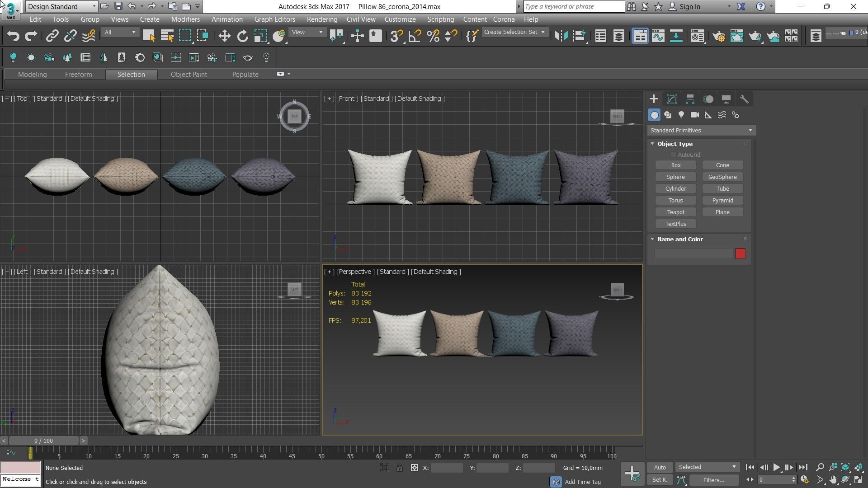The image size is (868, 488).
Task: Open Scene Explorer from toolbar
Action: click(600, 36)
